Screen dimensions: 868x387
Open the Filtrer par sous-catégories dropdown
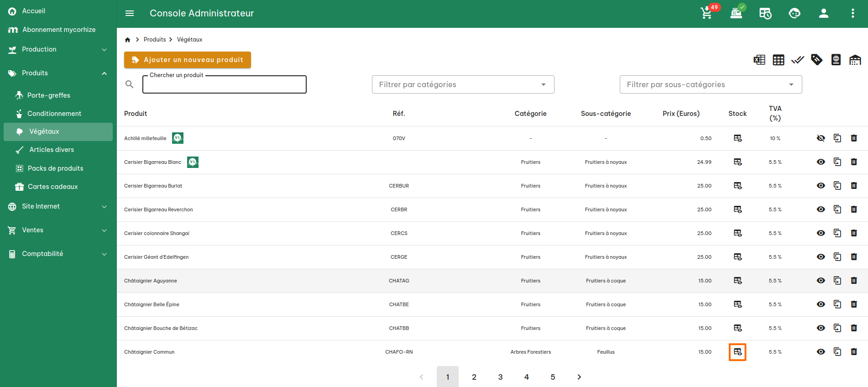pos(710,84)
